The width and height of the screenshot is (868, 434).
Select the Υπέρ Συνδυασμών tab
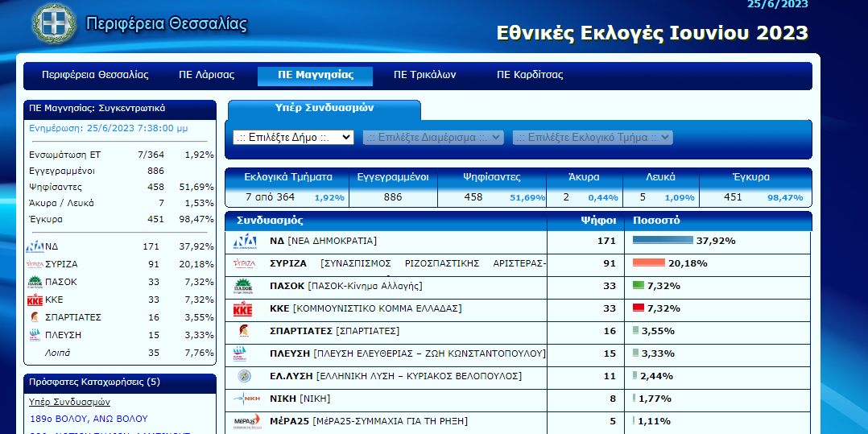324,108
